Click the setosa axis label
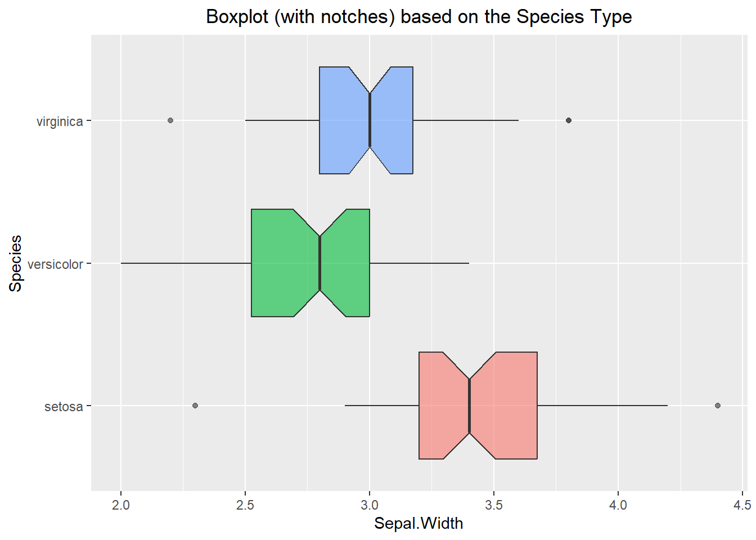 (x=64, y=407)
